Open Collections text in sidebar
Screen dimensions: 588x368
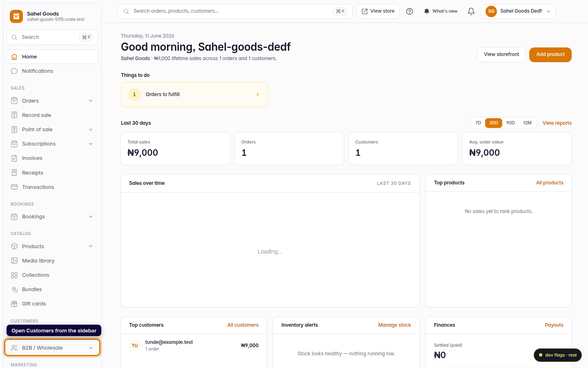tap(36, 275)
